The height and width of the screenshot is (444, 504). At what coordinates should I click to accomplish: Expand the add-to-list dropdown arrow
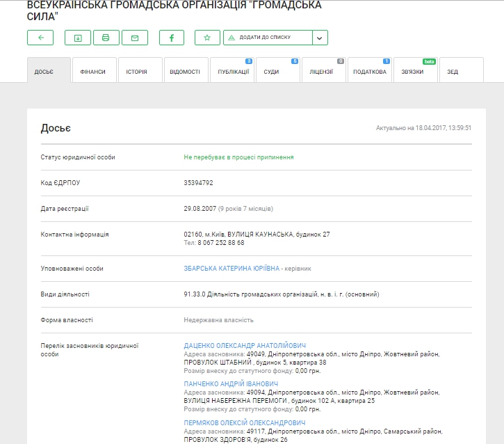[320, 38]
